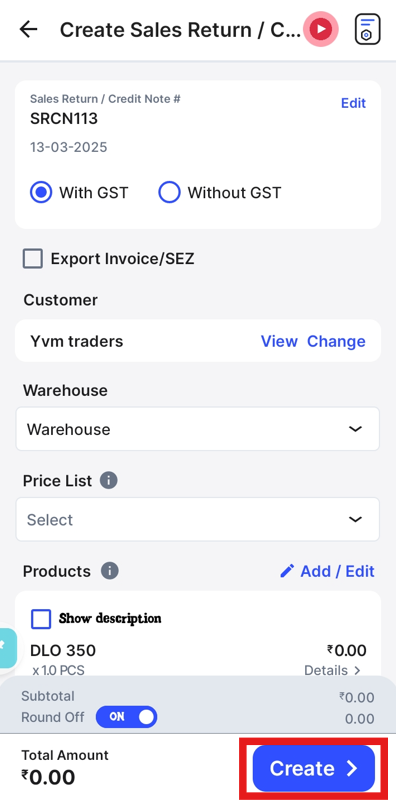Open the document settings icon at top right
396x805 pixels.
coord(368,29)
